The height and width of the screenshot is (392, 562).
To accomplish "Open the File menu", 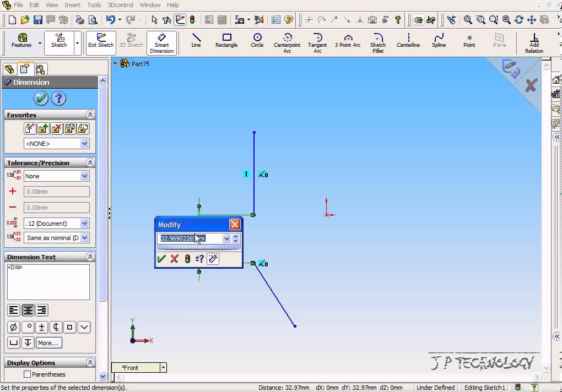I will [x=18, y=5].
